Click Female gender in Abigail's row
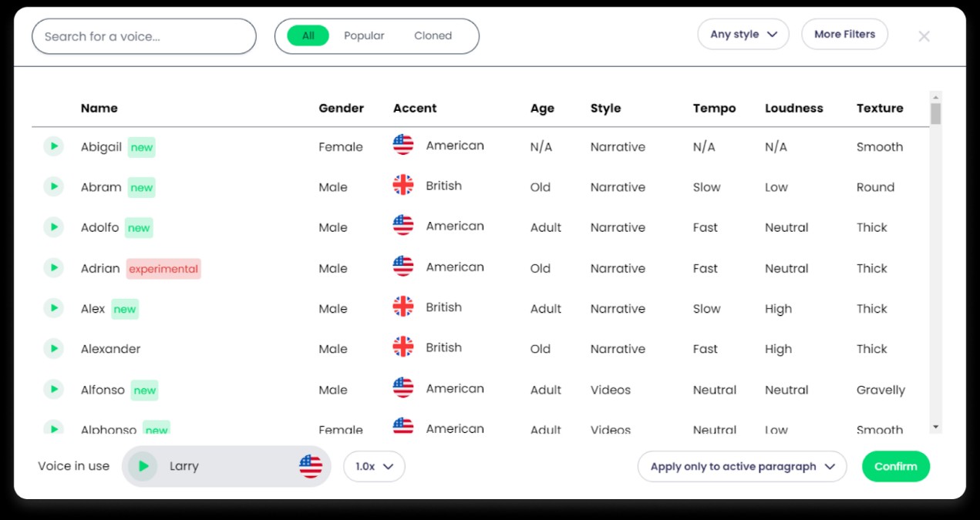 pos(341,147)
